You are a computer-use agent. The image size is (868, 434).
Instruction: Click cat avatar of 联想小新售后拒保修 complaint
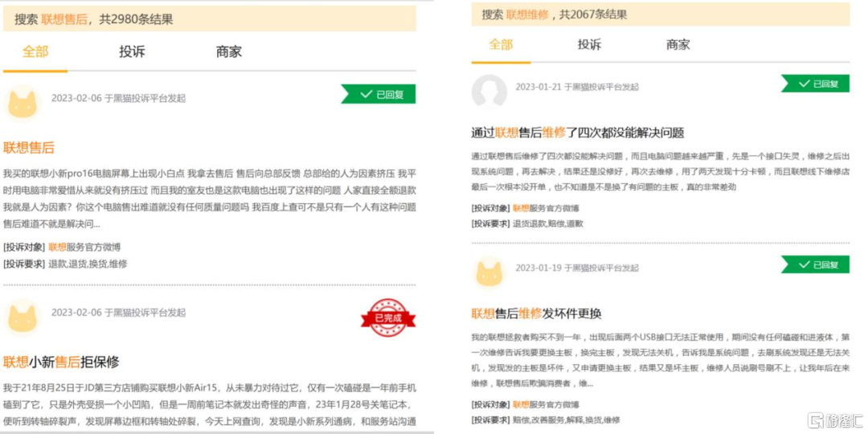22,317
